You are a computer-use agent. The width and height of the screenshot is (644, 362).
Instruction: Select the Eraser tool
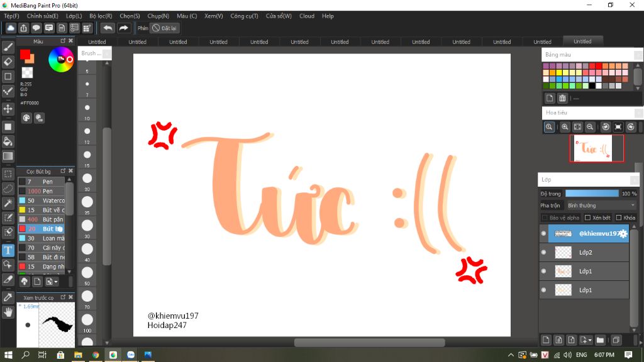8,62
